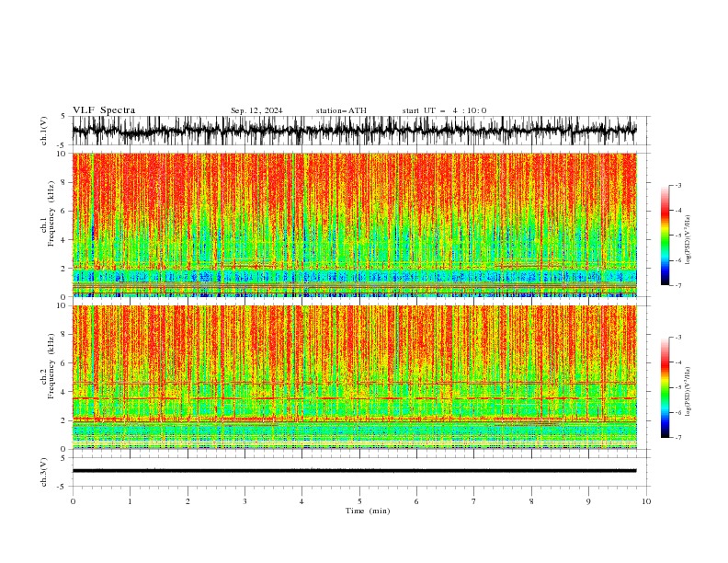The width and height of the screenshot is (728, 563).
Task: Click the 'start UT = 4:10:0' text
Action: tap(444, 110)
